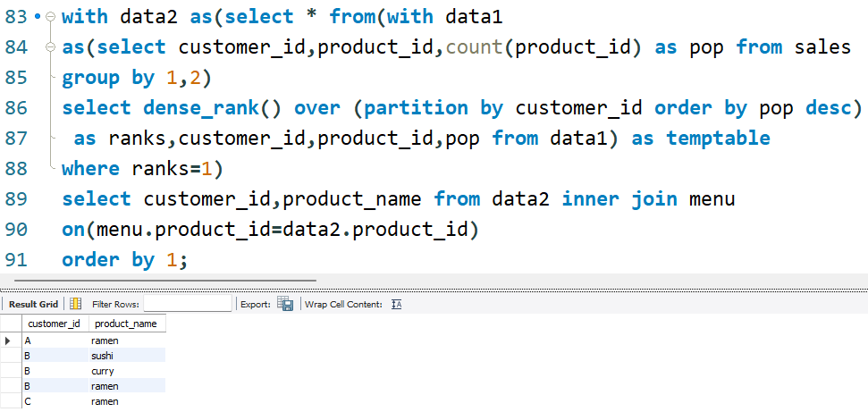Place cursor on data2 in line 83
This screenshot has width=868, height=412.
(x=149, y=17)
